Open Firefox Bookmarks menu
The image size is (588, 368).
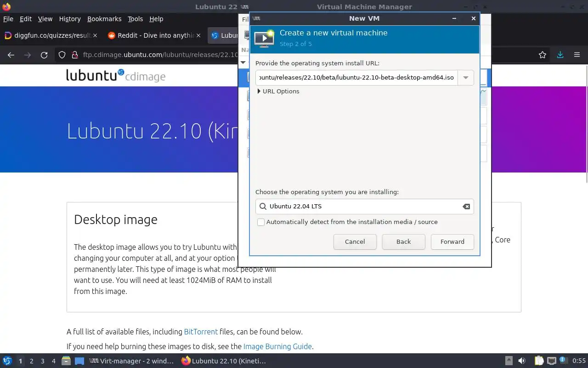point(104,19)
